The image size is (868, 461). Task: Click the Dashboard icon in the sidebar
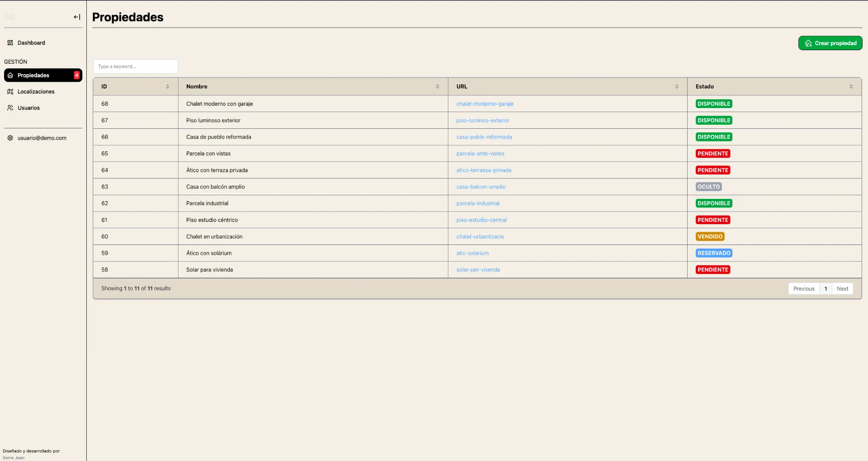pyautogui.click(x=11, y=42)
